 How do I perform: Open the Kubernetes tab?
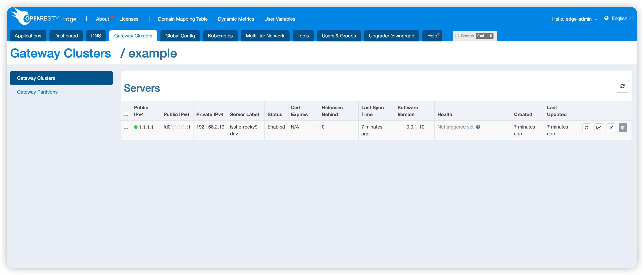[x=220, y=36]
